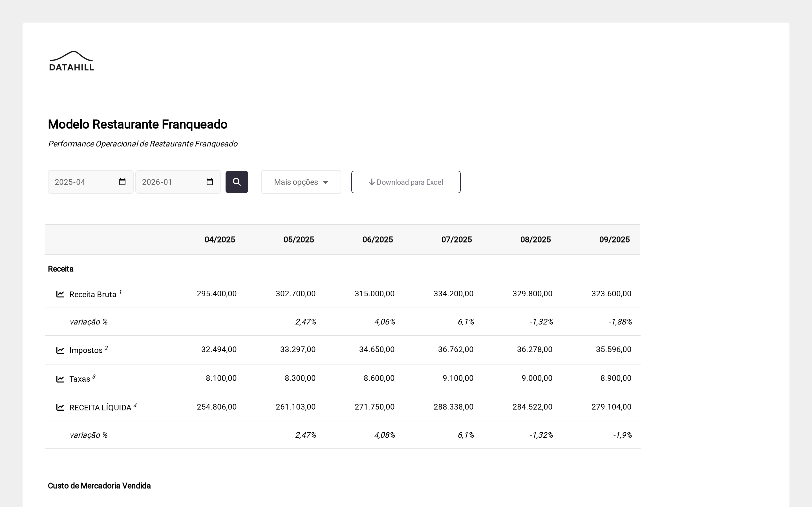Open footnote 3 next to Taxas

[x=94, y=377]
